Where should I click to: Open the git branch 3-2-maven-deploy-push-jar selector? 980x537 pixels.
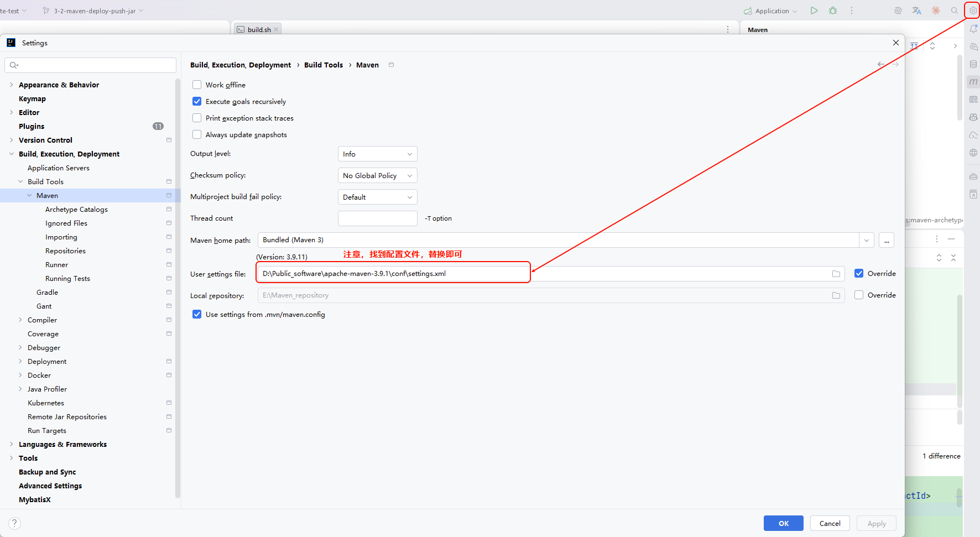(93, 11)
